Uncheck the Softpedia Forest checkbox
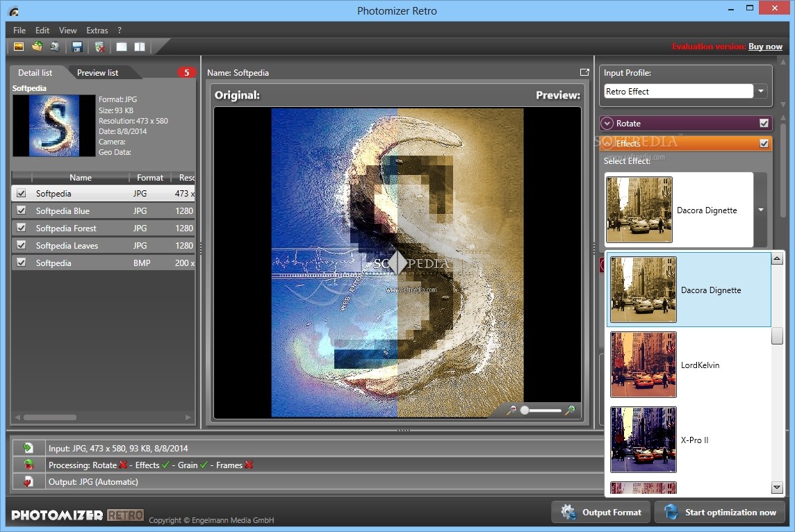The width and height of the screenshot is (795, 532). (x=22, y=228)
